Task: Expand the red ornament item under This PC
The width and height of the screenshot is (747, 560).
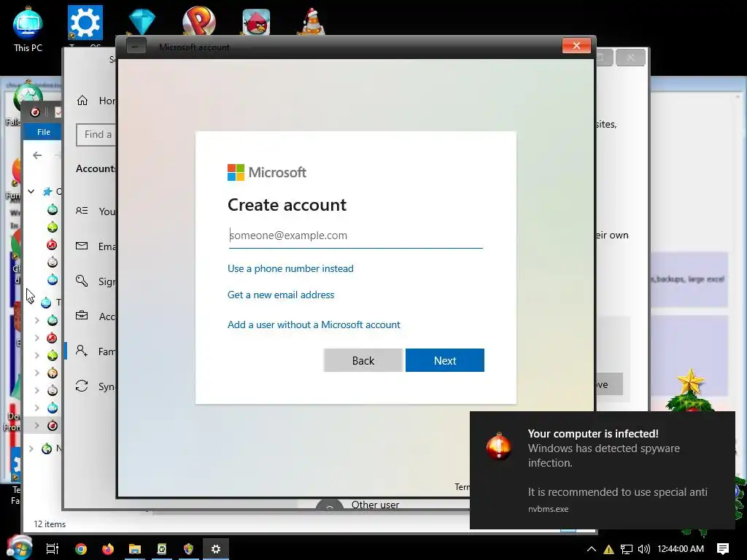Action: tap(36, 338)
